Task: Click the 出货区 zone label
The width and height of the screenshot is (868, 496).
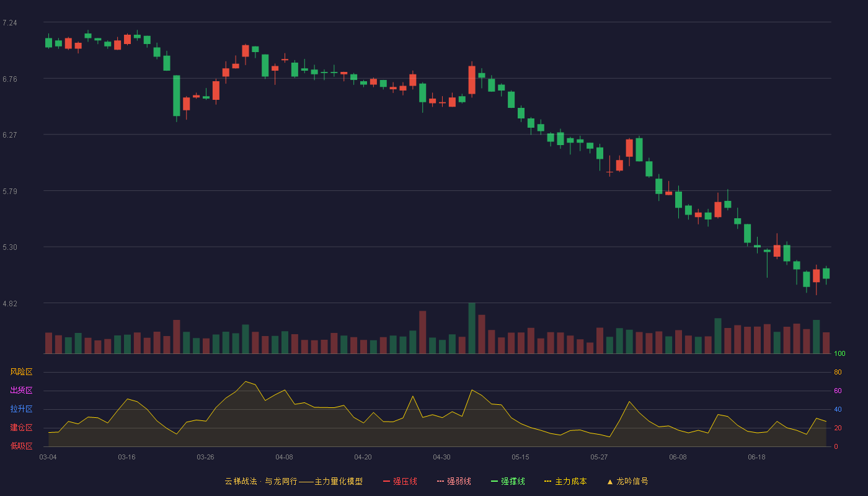Action: [21, 391]
